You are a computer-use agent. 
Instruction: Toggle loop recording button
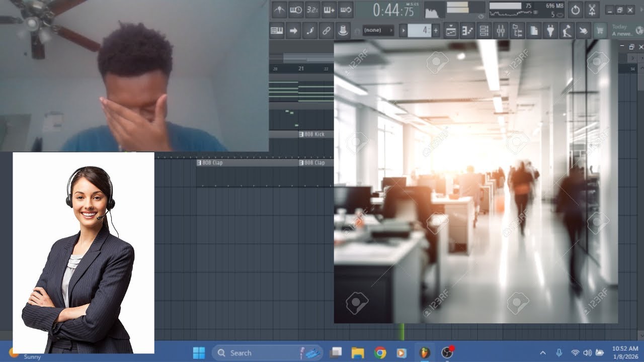point(346,10)
